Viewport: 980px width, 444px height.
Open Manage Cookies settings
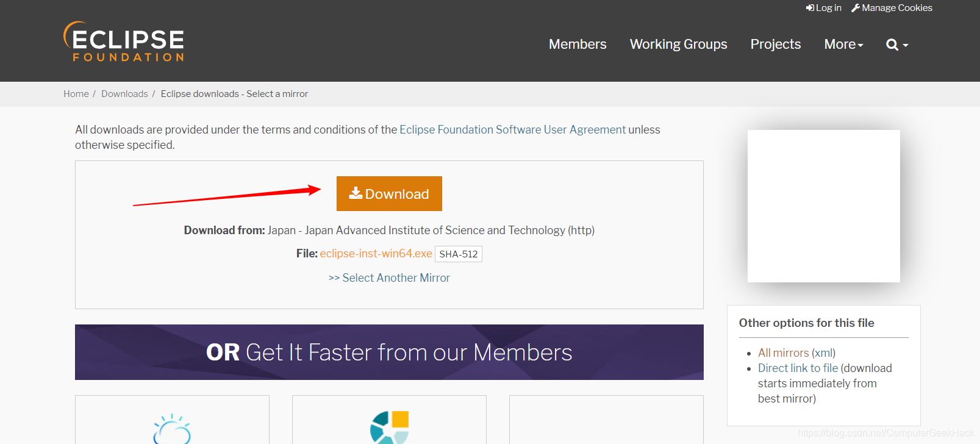[892, 8]
